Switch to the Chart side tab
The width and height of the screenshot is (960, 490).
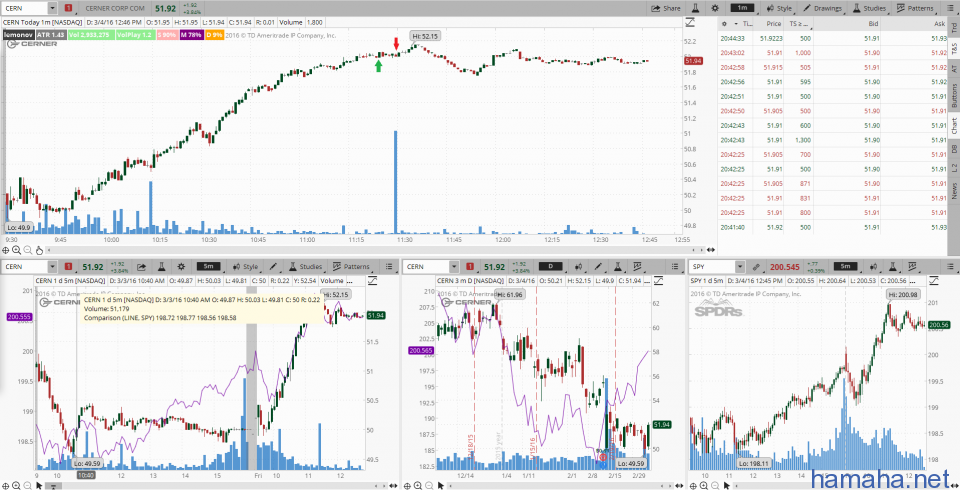pyautogui.click(x=954, y=126)
